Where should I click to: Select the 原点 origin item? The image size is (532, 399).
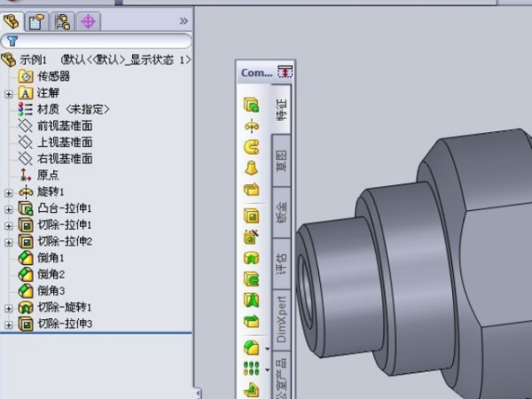point(48,175)
